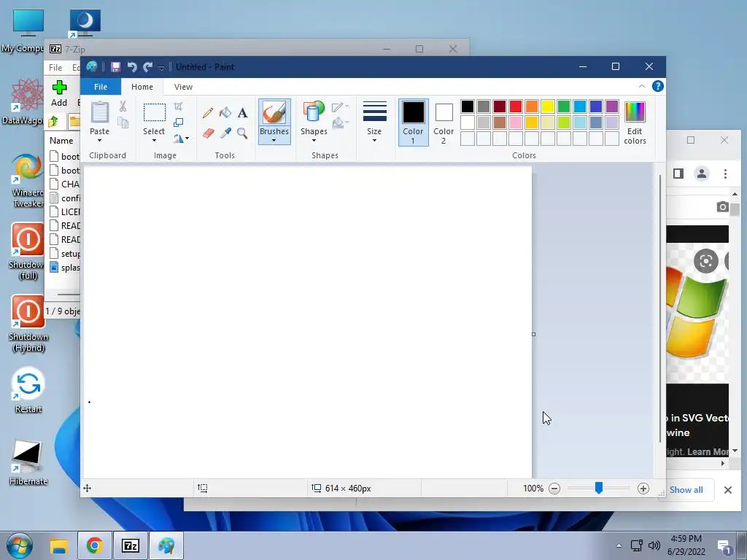Viewport: 747px width, 560px height.
Task: Click the Redo arrow in Paint title bar
Action: (x=147, y=67)
